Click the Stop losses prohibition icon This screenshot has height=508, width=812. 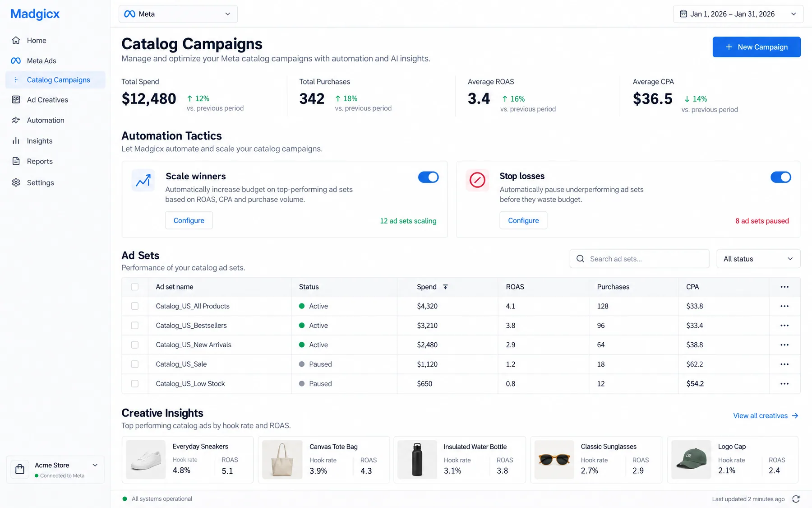click(x=477, y=180)
